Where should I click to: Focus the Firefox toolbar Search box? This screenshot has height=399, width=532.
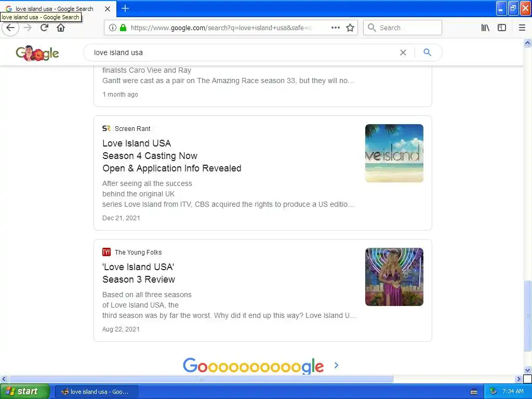[403, 28]
